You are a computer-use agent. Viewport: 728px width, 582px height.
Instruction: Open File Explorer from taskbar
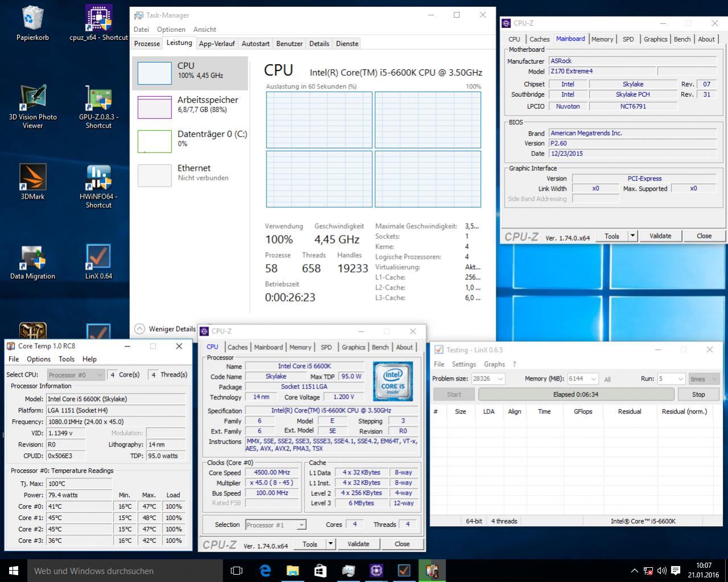293,571
